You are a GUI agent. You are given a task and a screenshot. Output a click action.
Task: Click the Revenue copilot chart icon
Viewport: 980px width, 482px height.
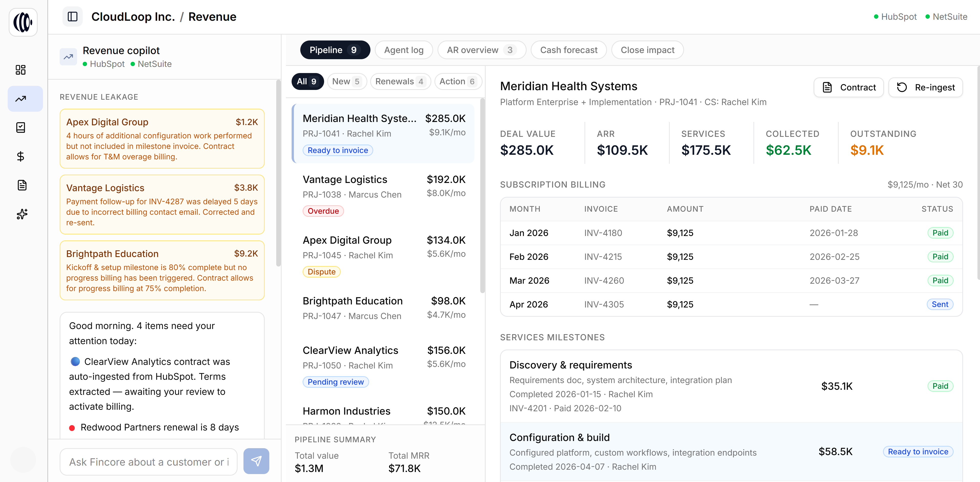click(68, 57)
